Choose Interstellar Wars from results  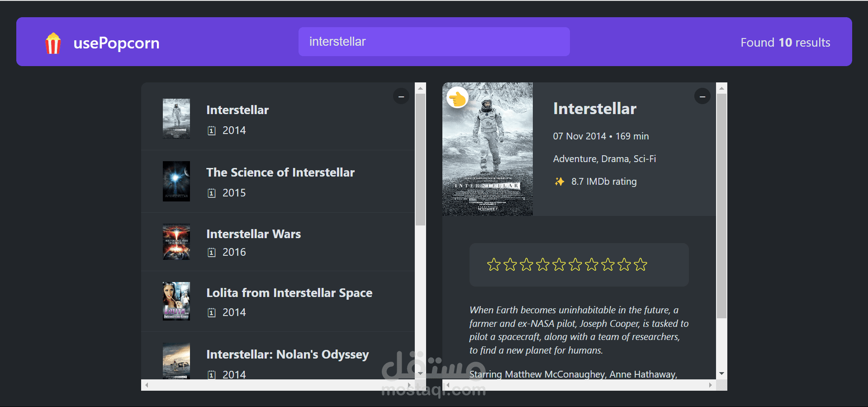click(278, 242)
